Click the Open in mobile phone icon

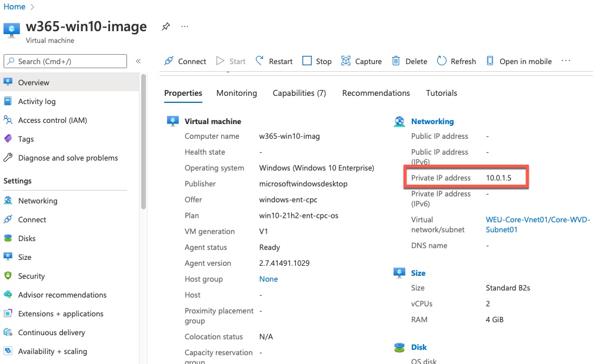click(x=489, y=61)
